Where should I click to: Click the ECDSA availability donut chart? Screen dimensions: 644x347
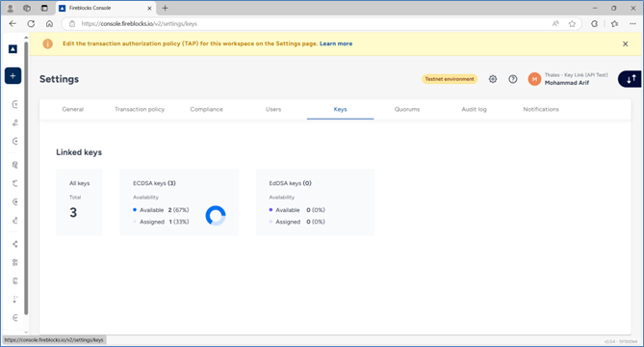click(x=216, y=216)
